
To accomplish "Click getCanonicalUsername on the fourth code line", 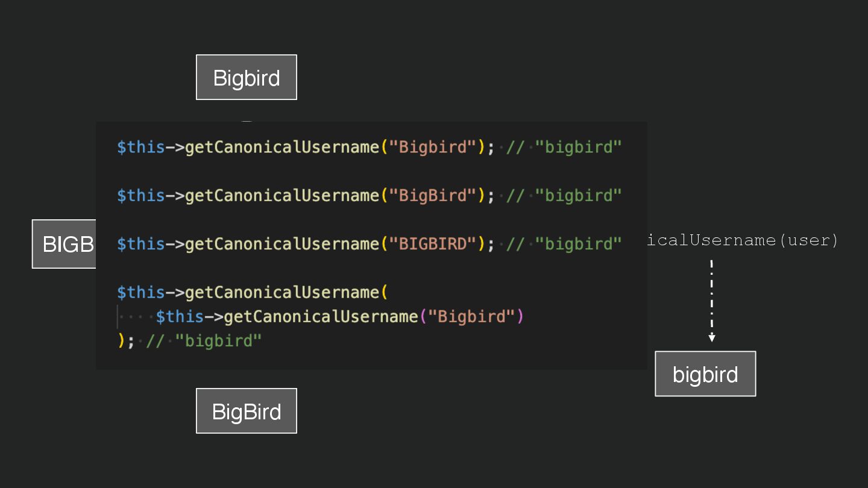I will tap(282, 292).
